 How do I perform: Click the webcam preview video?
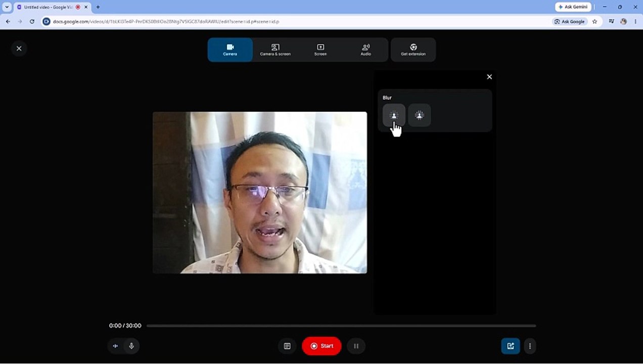click(260, 193)
